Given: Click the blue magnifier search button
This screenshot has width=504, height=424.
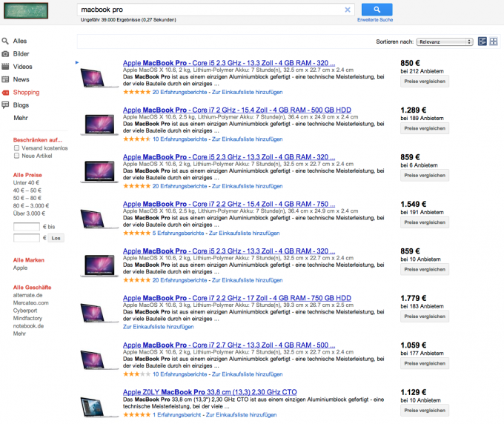Looking at the screenshot, I should pyautogui.click(x=377, y=10).
